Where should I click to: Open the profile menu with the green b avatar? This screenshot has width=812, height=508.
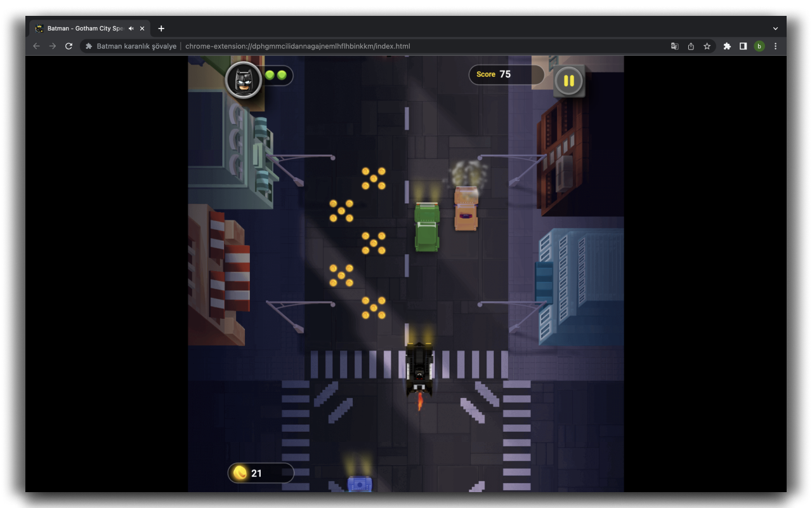pyautogui.click(x=760, y=46)
